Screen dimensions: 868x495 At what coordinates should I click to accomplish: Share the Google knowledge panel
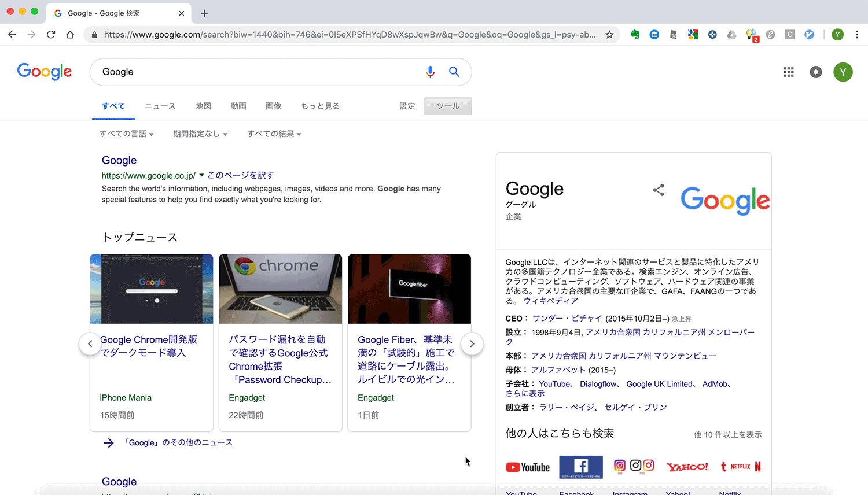659,190
